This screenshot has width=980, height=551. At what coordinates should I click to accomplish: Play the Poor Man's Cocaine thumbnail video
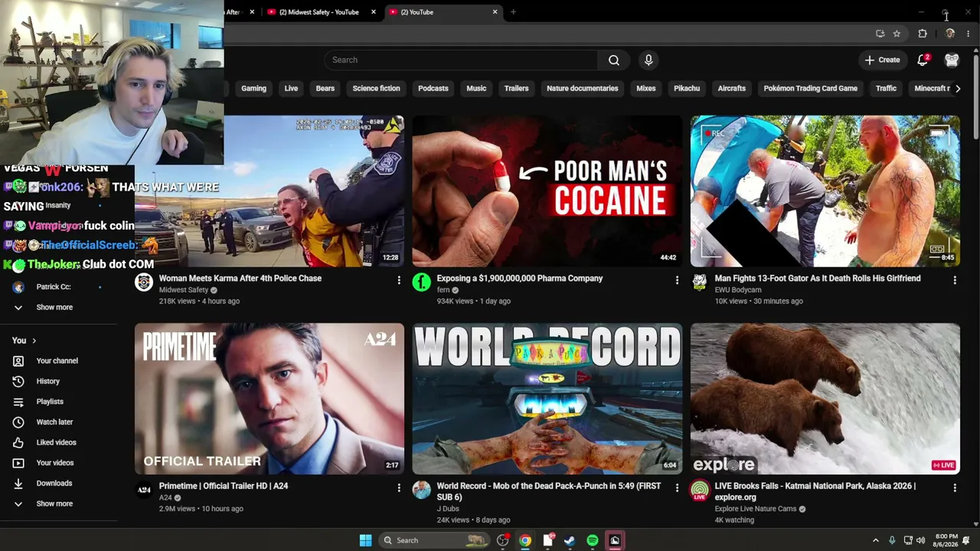click(547, 191)
